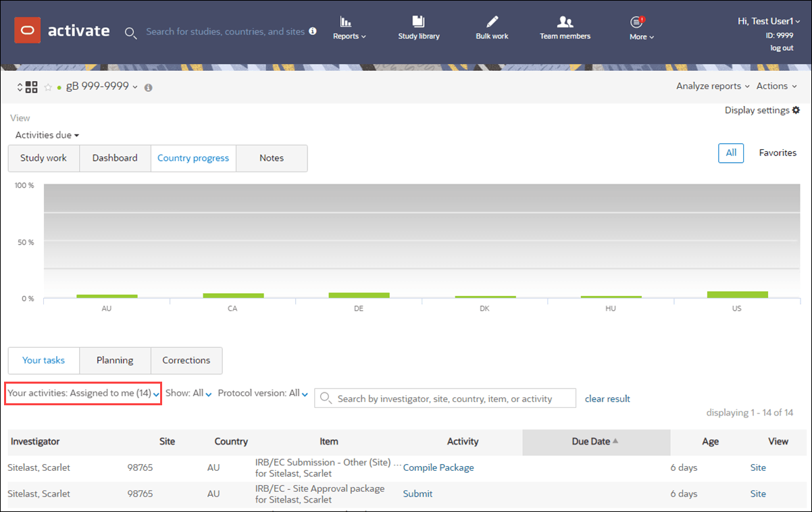This screenshot has width=812, height=512.
Task: Toggle the All filter button
Action: pos(731,153)
